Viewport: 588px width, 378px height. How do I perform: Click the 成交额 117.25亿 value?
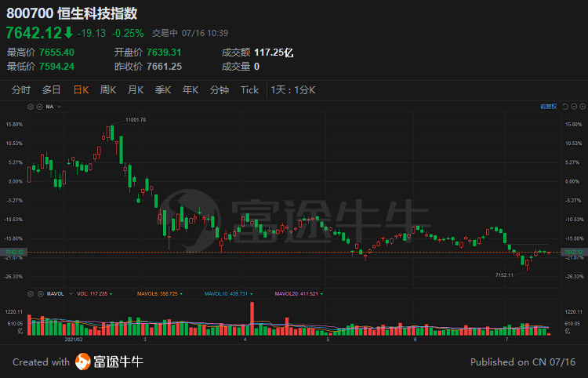coord(274,52)
